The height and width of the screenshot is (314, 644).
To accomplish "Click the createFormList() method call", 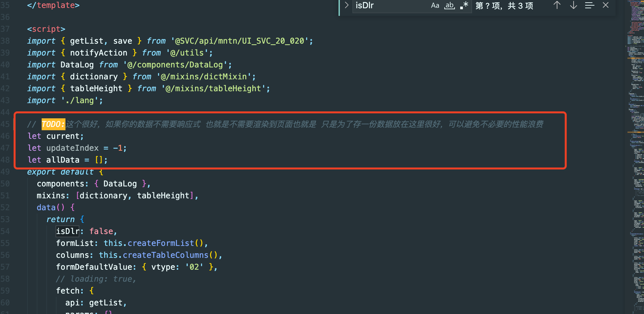I will tap(165, 243).
